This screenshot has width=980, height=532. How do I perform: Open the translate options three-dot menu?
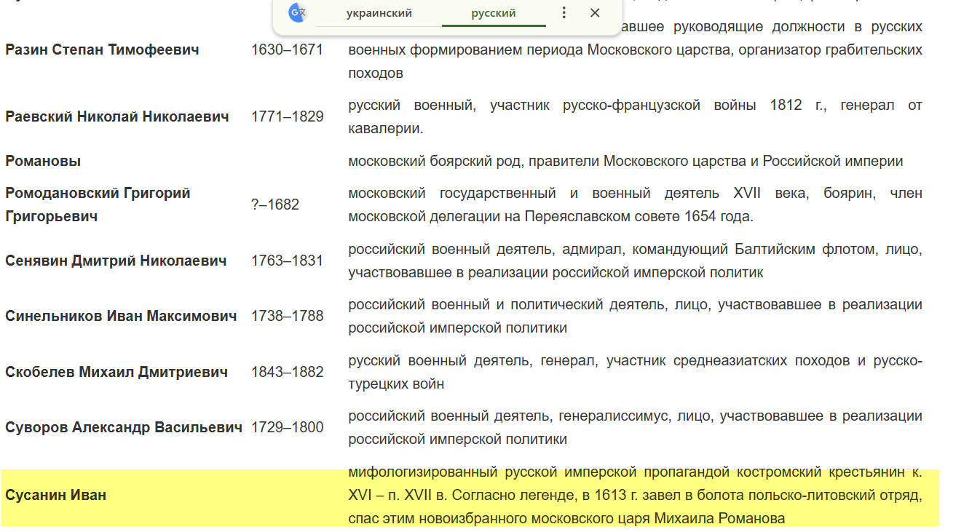(x=564, y=12)
